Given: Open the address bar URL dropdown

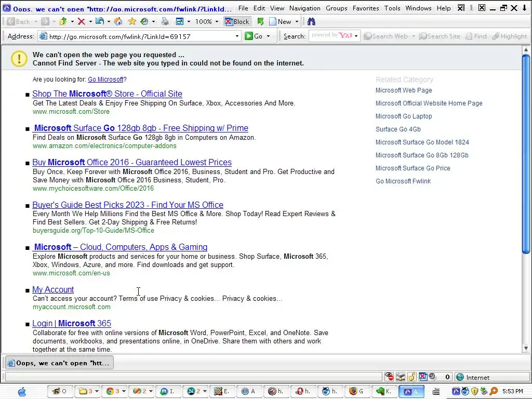Looking at the screenshot, I should [237, 36].
